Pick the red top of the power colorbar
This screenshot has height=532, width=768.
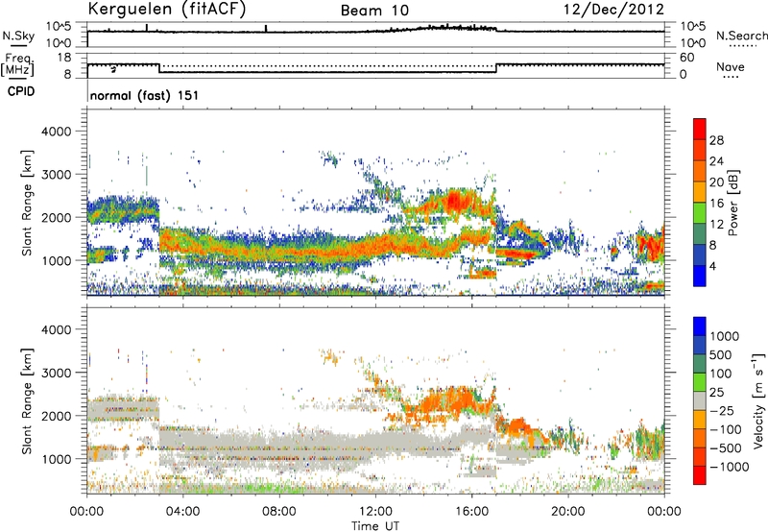point(700,129)
